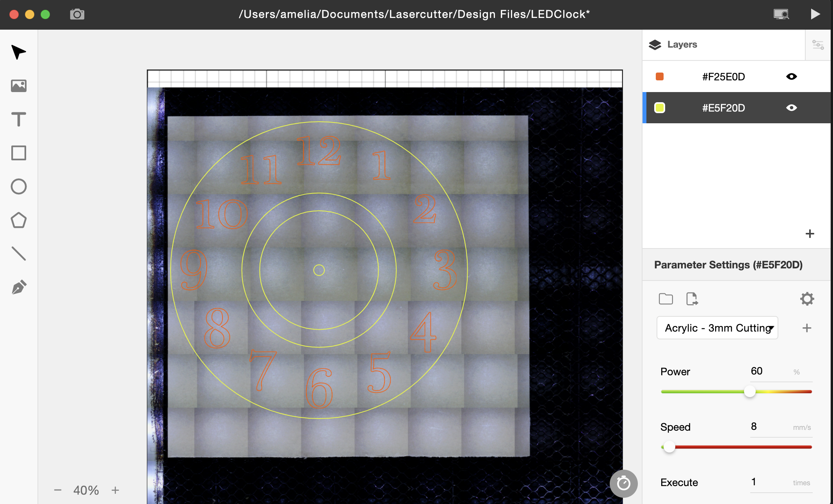Select the Text tool
The height and width of the screenshot is (504, 833).
tap(20, 119)
